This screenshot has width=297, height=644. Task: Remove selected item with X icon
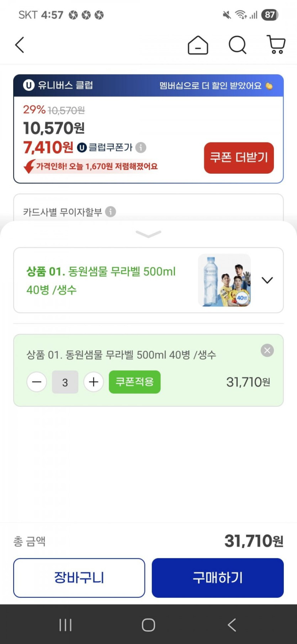coord(267,351)
